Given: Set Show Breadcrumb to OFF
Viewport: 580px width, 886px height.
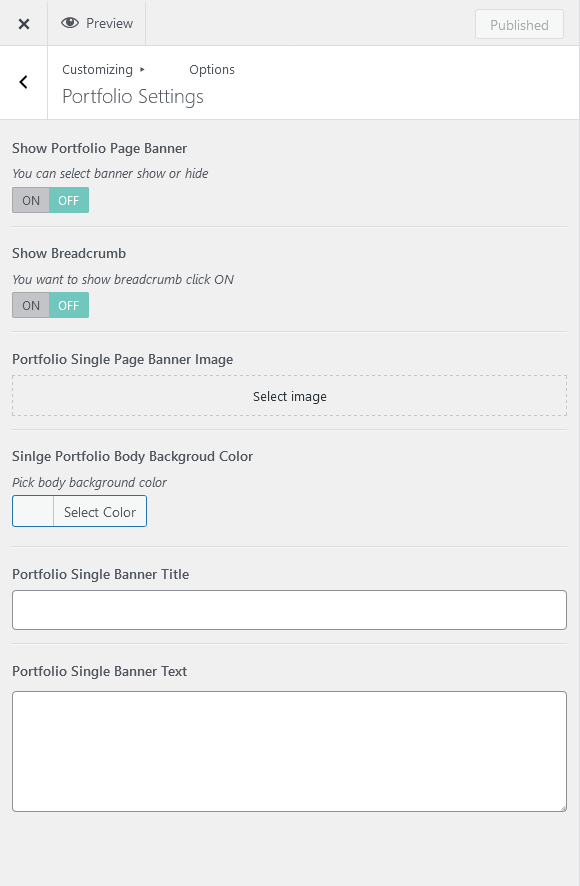Looking at the screenshot, I should tap(69, 305).
